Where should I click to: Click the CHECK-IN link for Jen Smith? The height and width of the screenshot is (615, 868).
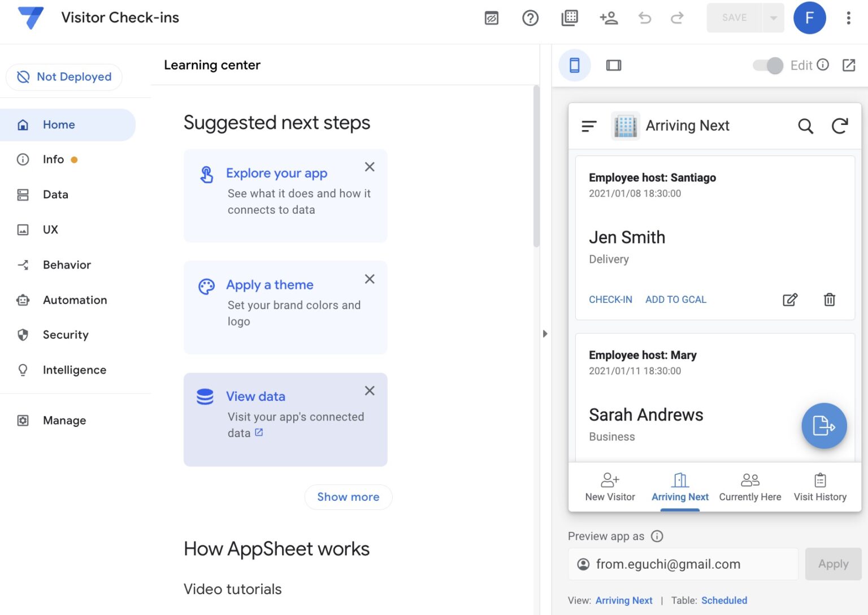tap(610, 300)
